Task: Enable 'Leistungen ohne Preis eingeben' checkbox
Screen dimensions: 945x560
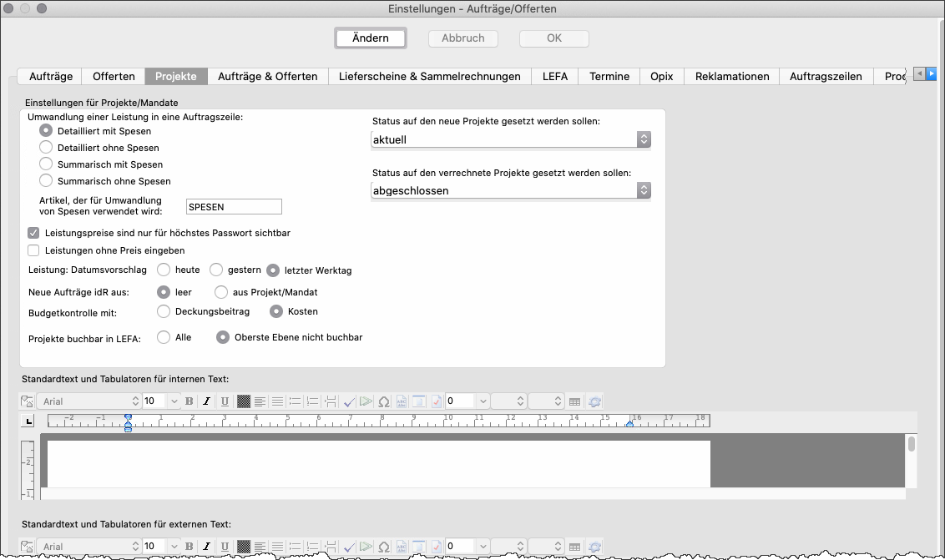Action: 34,250
